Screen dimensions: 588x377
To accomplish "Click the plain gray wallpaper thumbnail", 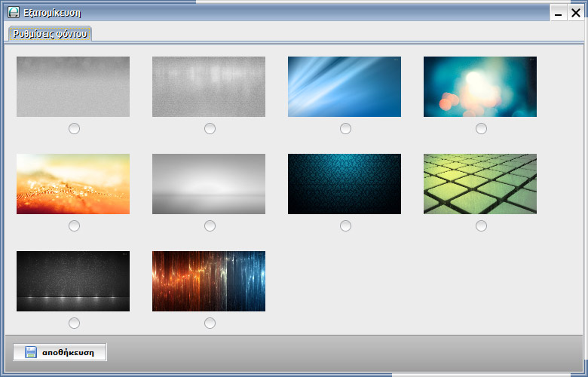I will click(x=73, y=87).
